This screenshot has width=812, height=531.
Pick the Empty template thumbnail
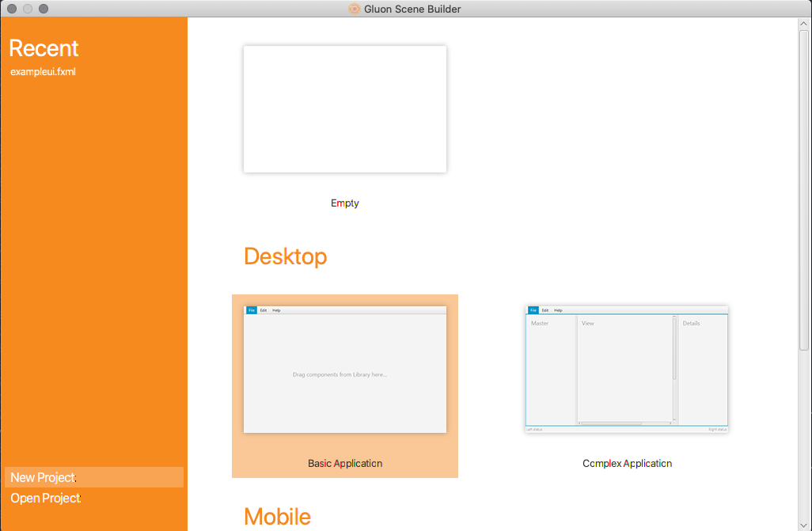pos(345,109)
